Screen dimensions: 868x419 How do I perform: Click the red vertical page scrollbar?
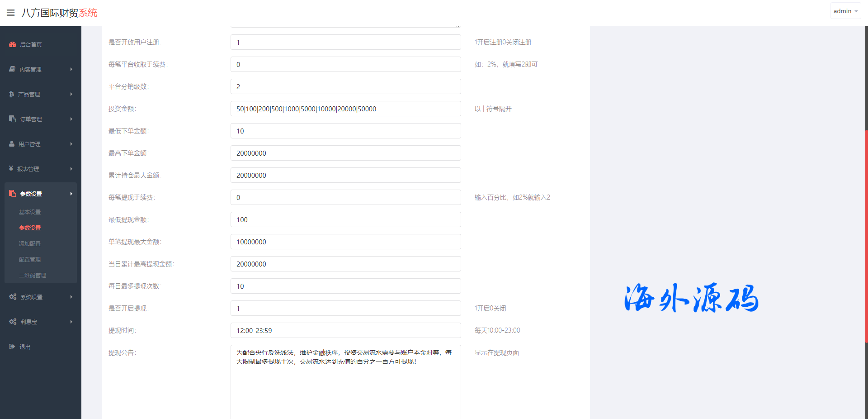[866, 235]
